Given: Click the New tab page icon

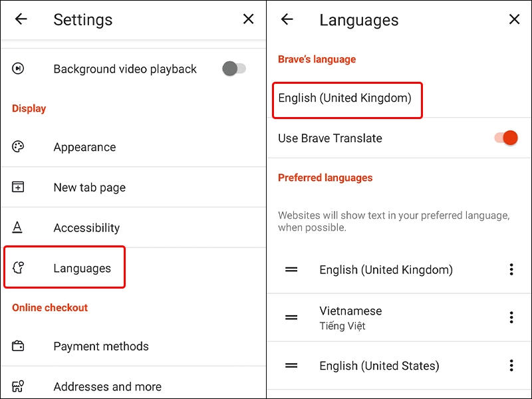Looking at the screenshot, I should tap(17, 187).
